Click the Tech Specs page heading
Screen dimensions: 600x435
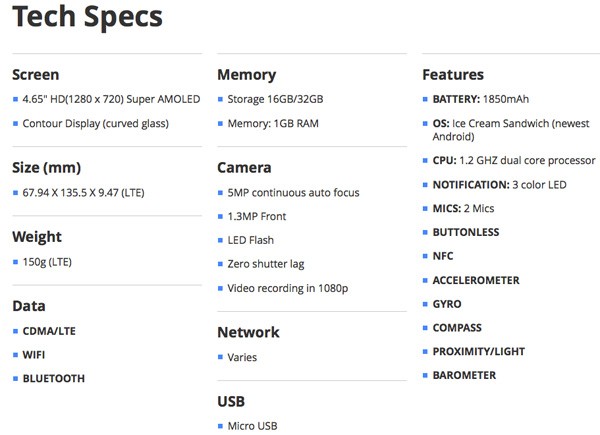[x=87, y=17]
